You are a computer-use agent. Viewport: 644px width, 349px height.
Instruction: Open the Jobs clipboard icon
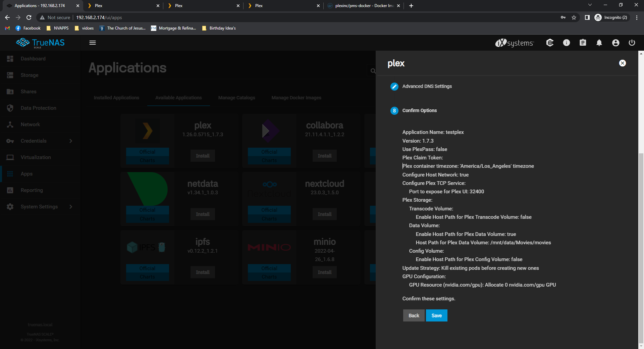click(x=583, y=43)
